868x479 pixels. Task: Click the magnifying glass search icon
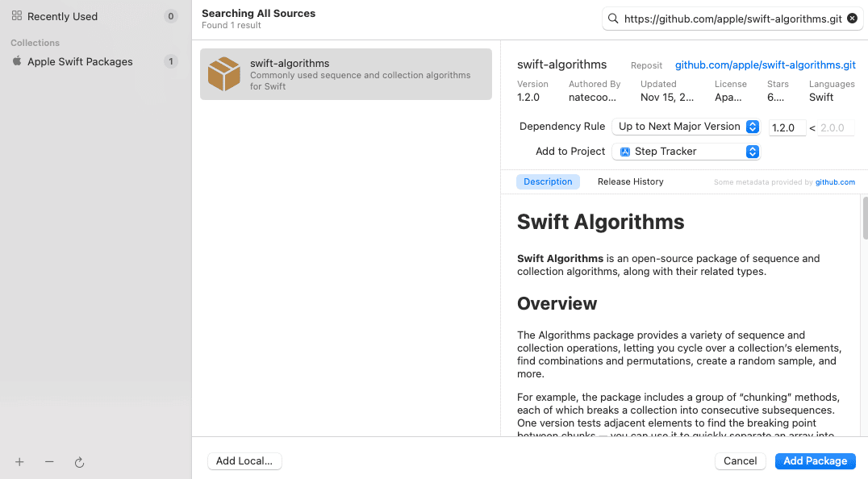point(613,19)
